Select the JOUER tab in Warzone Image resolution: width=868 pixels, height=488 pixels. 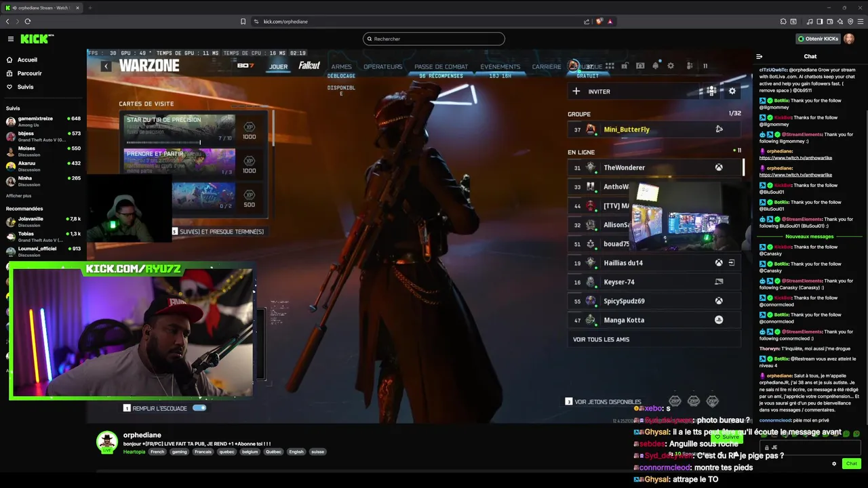278,66
